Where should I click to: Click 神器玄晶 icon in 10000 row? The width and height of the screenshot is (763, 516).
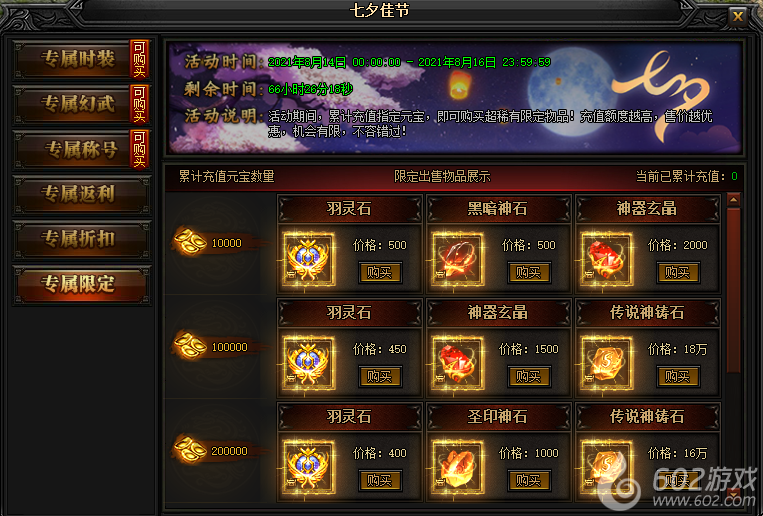606,259
